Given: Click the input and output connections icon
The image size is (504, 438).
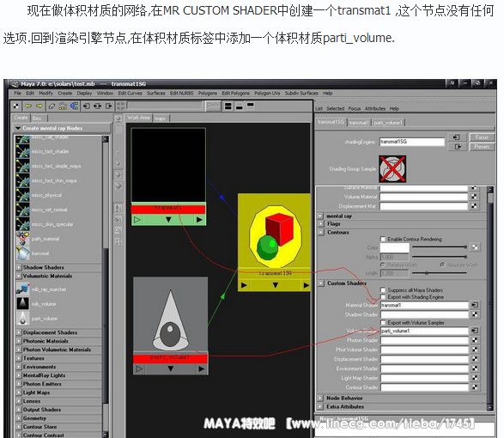Looking at the screenshot, I should (x=98, y=106).
